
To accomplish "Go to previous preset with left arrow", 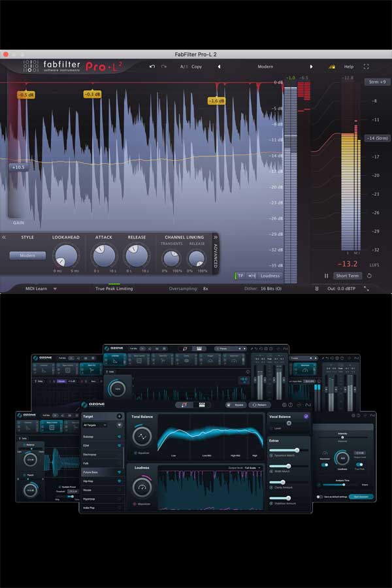I will pos(219,67).
